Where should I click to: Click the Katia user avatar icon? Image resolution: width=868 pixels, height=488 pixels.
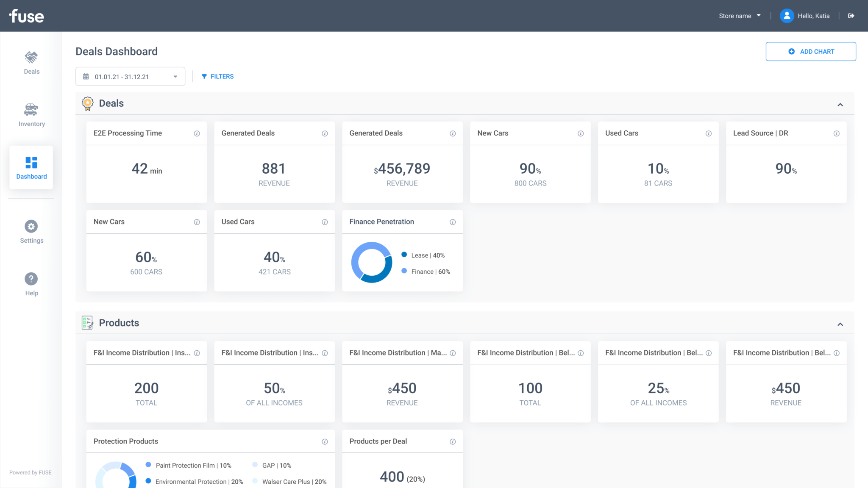coord(787,16)
